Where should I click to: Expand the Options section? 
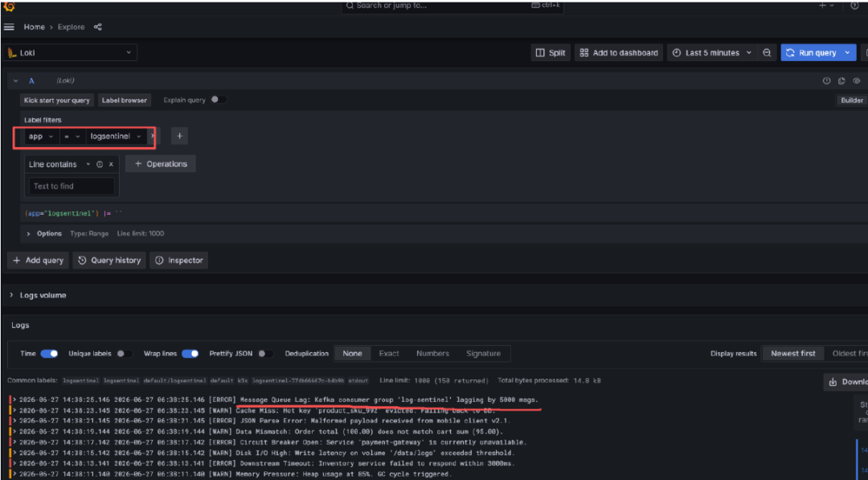click(29, 234)
